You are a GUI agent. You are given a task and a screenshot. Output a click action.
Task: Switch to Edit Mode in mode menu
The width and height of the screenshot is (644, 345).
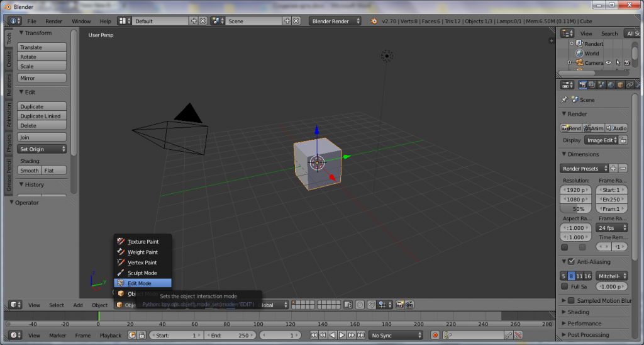pyautogui.click(x=143, y=283)
